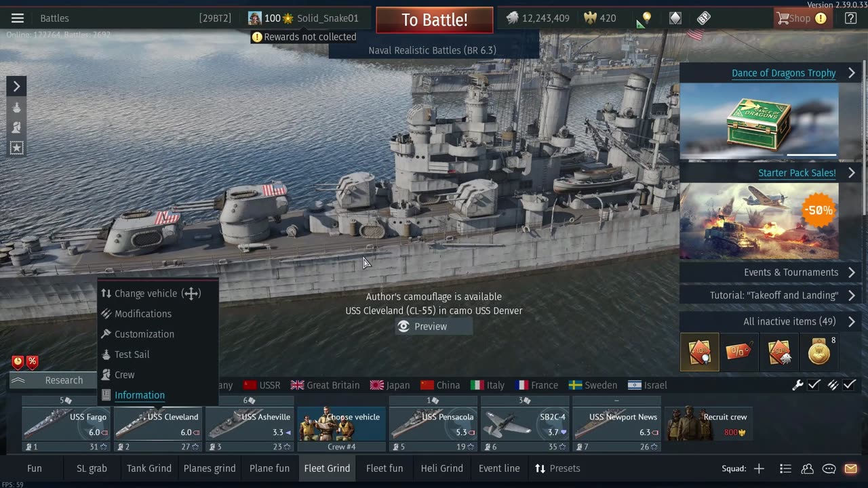This screenshot has width=868, height=488.
Task: Switch to the Great Britain nation
Action: (x=325, y=385)
